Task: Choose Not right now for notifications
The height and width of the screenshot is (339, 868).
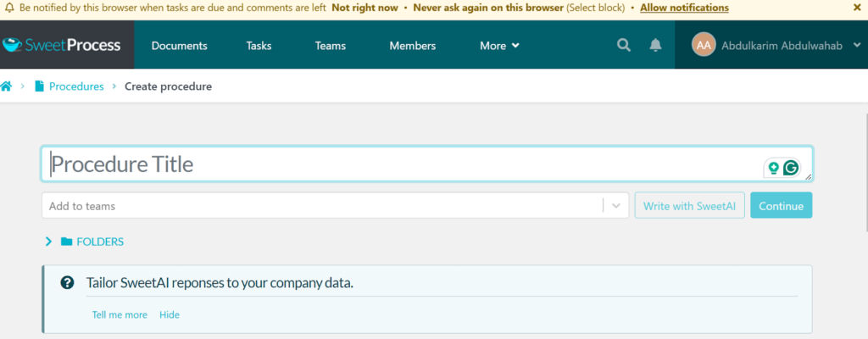Action: (x=364, y=8)
